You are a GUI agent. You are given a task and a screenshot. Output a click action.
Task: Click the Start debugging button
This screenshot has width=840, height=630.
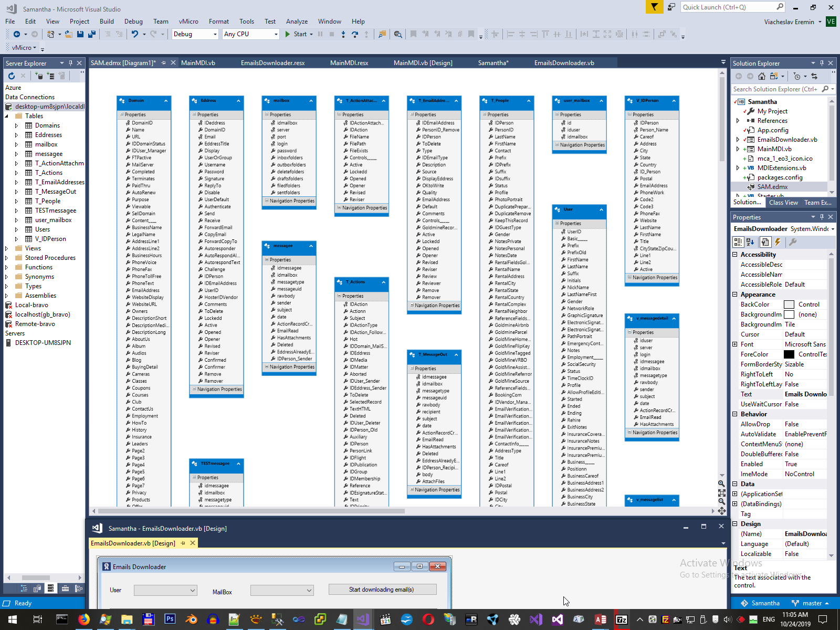click(x=297, y=34)
